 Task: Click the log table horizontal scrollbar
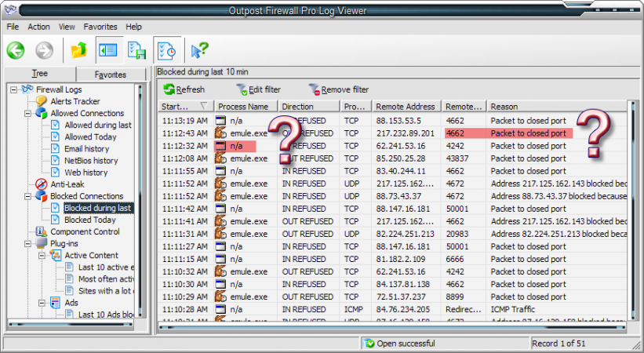coord(392,328)
